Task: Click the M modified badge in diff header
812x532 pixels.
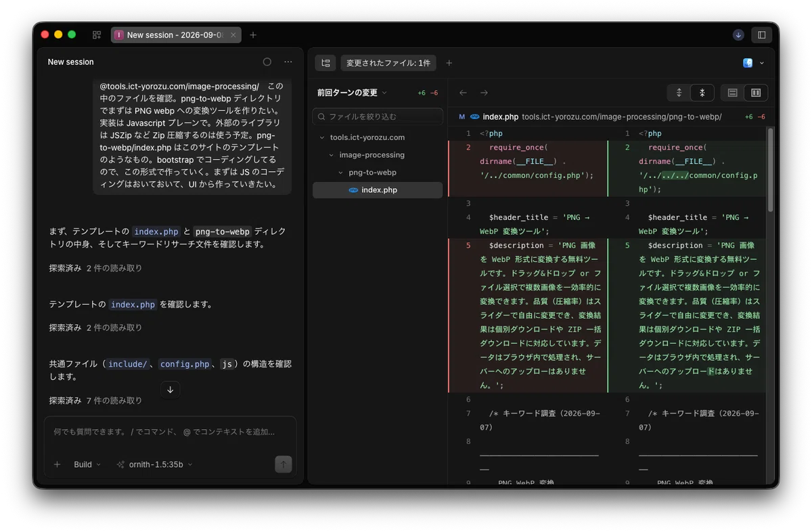Action: pos(462,116)
